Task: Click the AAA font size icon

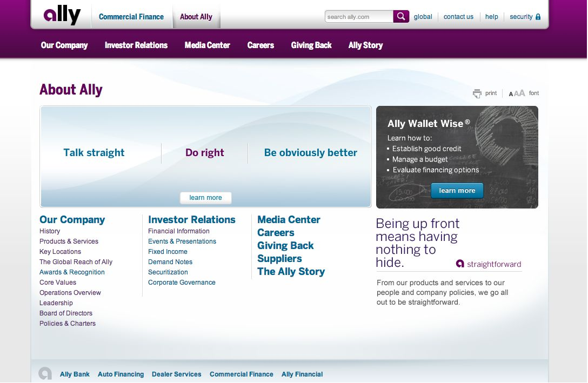Action: pyautogui.click(x=517, y=93)
